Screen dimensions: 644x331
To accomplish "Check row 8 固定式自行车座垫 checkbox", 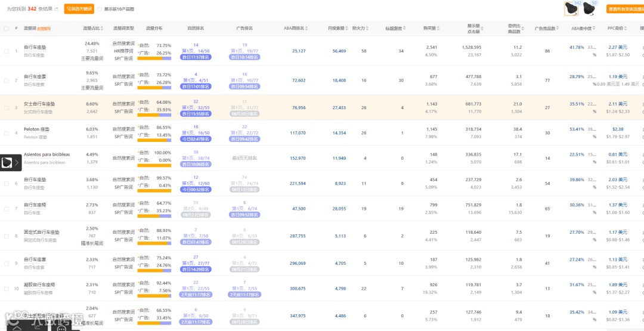I will pyautogui.click(x=6, y=236).
